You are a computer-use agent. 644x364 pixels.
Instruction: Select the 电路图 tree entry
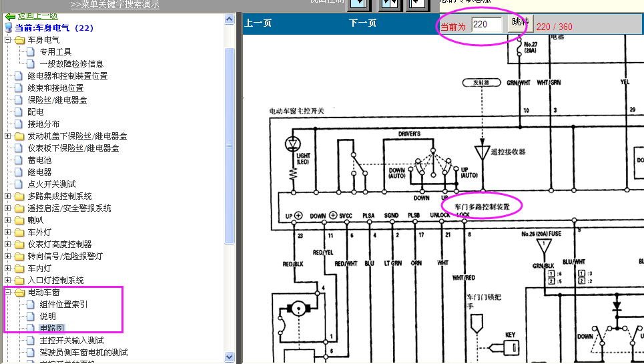pyautogui.click(x=52, y=328)
